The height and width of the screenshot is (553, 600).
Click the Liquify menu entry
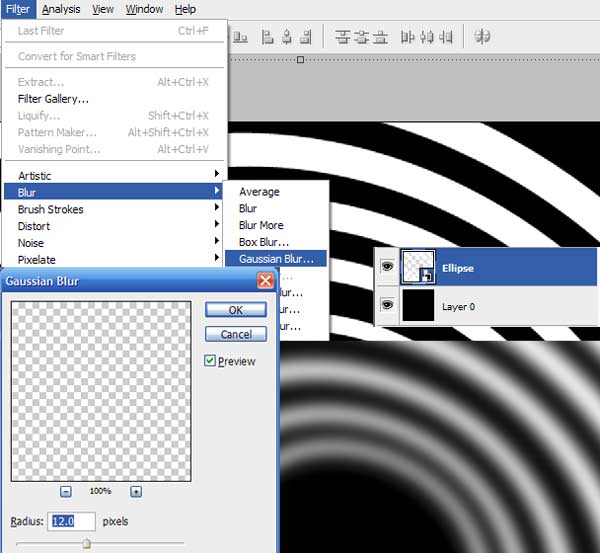pos(114,116)
